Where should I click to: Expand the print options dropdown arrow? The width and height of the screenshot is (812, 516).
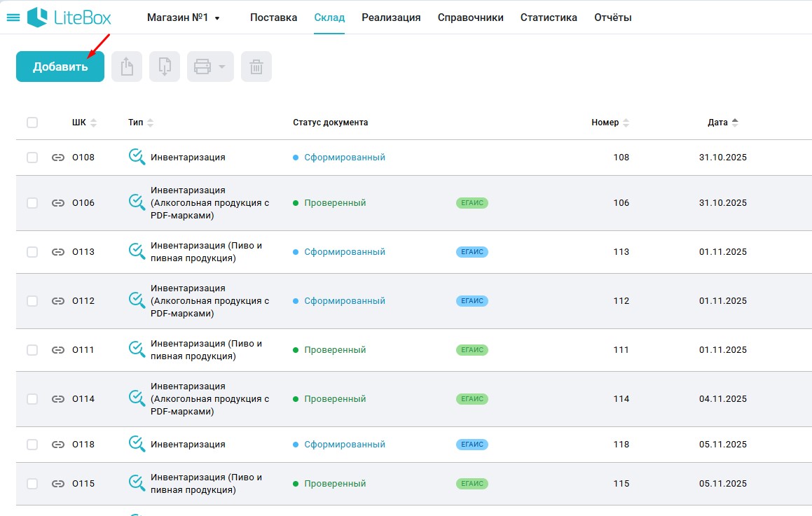pyautogui.click(x=221, y=67)
